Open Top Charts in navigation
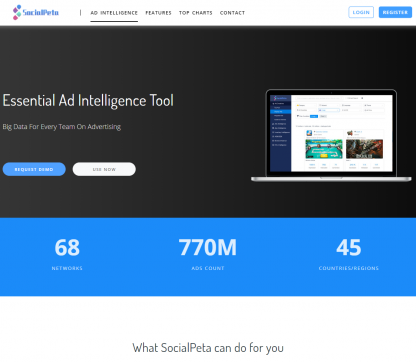Image resolution: width=416 pixels, height=362 pixels. pos(196,13)
